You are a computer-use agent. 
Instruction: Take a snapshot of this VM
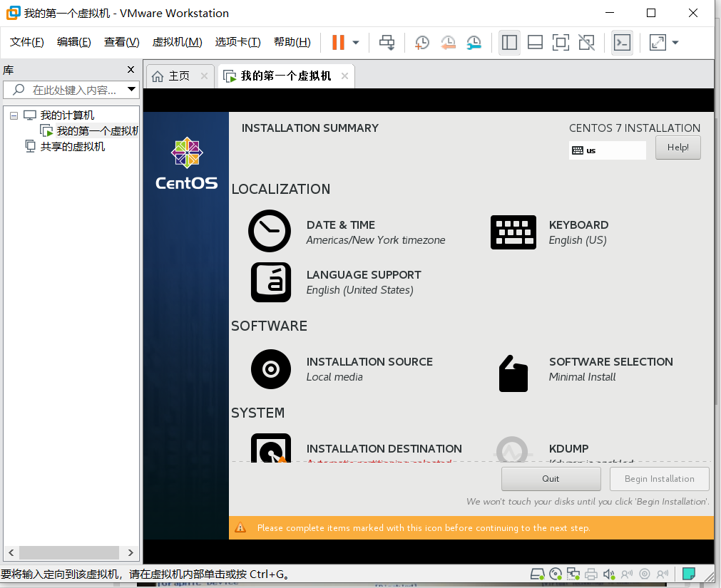[x=421, y=43]
